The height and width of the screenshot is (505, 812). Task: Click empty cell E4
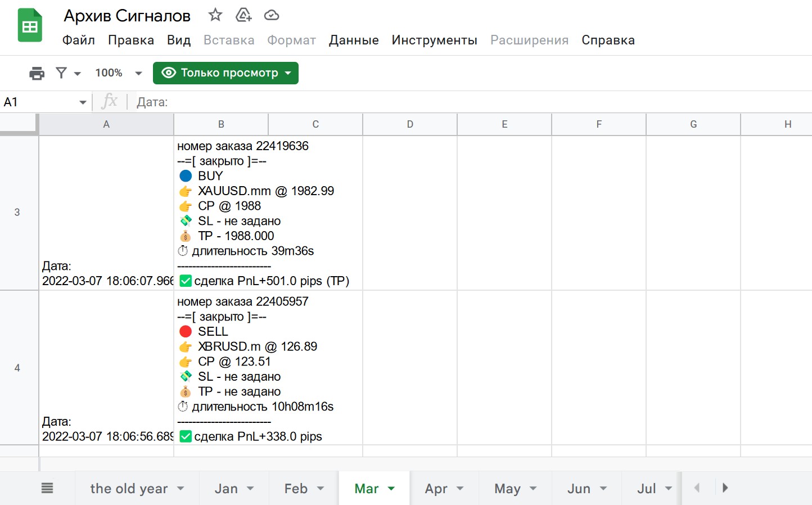pyautogui.click(x=504, y=368)
